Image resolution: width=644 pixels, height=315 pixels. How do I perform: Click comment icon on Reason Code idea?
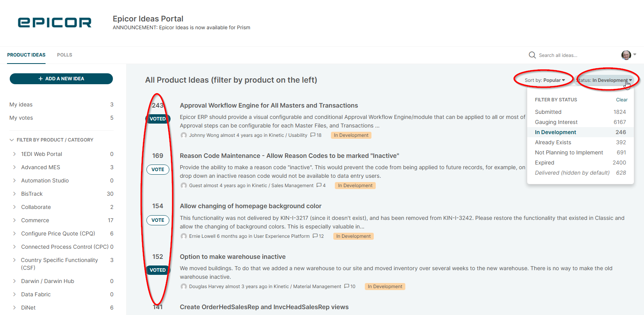pos(319,185)
